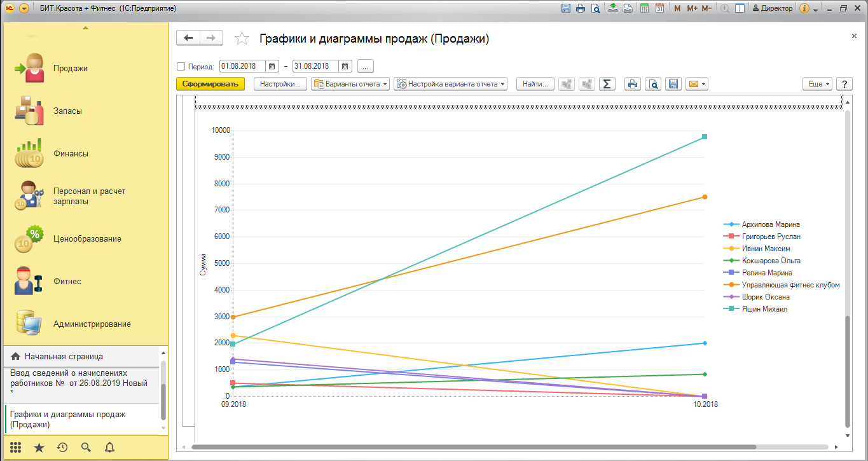
Task: Add page to favorites with star icon
Action: click(x=242, y=39)
